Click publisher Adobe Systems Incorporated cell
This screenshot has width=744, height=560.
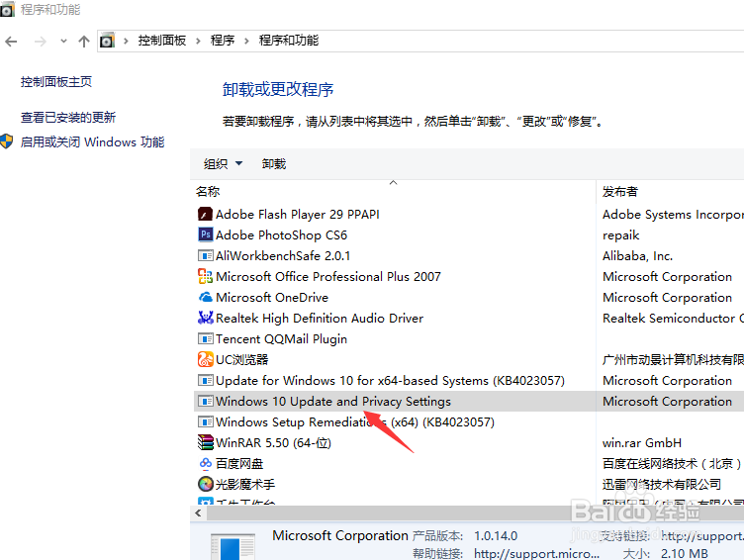(673, 215)
